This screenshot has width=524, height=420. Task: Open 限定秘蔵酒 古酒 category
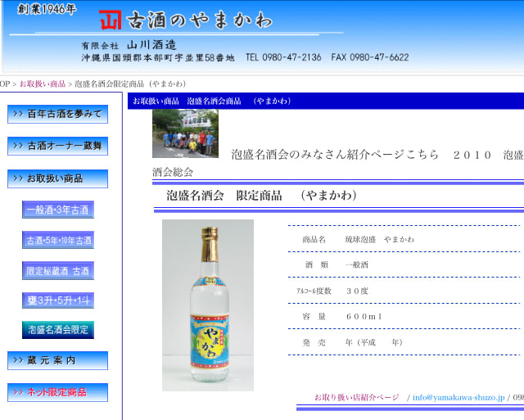pyautogui.click(x=58, y=271)
